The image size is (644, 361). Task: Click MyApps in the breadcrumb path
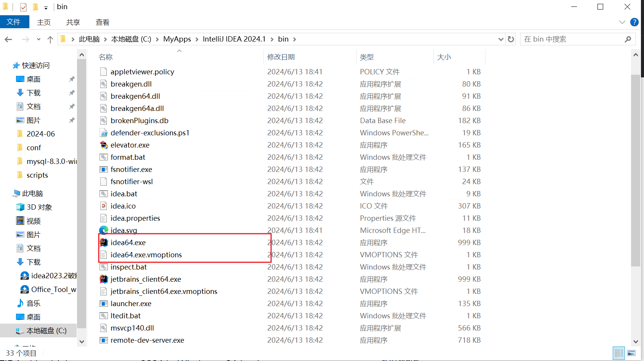(177, 39)
